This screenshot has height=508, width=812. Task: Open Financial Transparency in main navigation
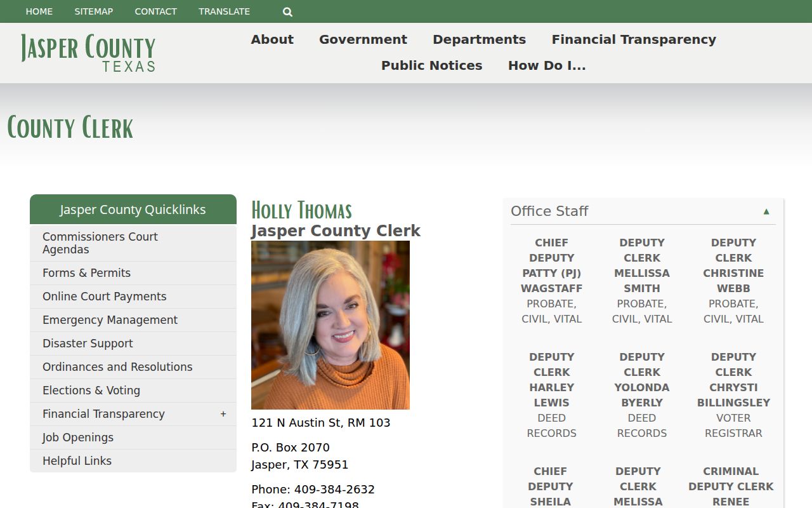(x=634, y=39)
